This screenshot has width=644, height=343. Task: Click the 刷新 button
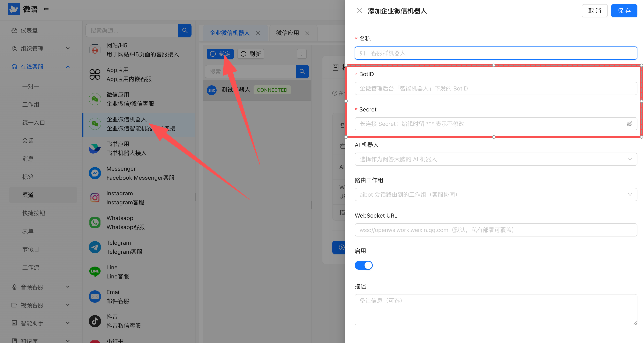250,54
